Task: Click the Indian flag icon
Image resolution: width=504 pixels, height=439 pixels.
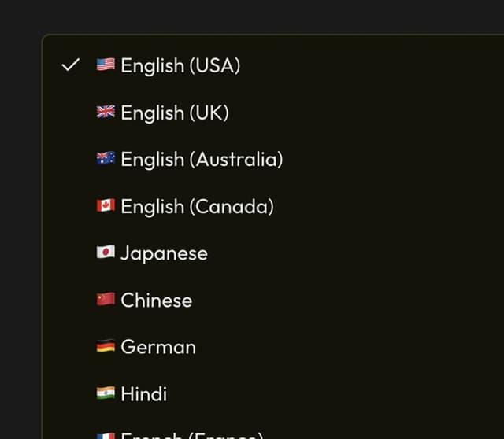Action: tap(106, 393)
